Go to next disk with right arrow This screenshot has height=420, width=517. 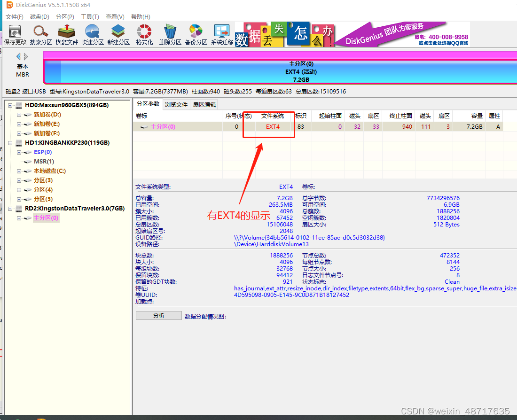pos(26,56)
